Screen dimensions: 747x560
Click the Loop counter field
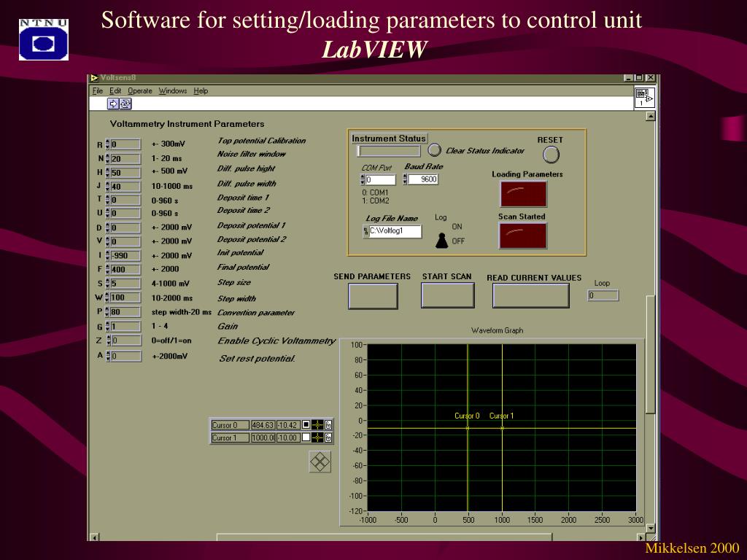[x=603, y=295]
